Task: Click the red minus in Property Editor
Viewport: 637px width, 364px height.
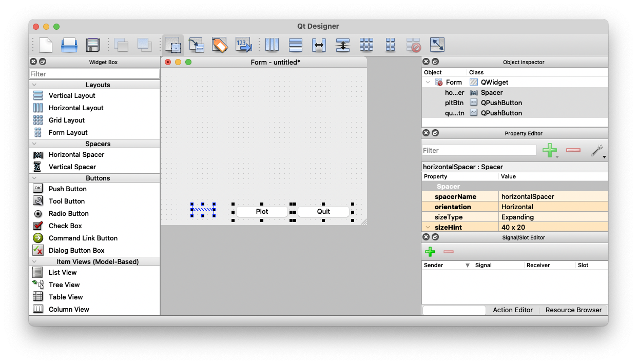Action: (x=573, y=150)
